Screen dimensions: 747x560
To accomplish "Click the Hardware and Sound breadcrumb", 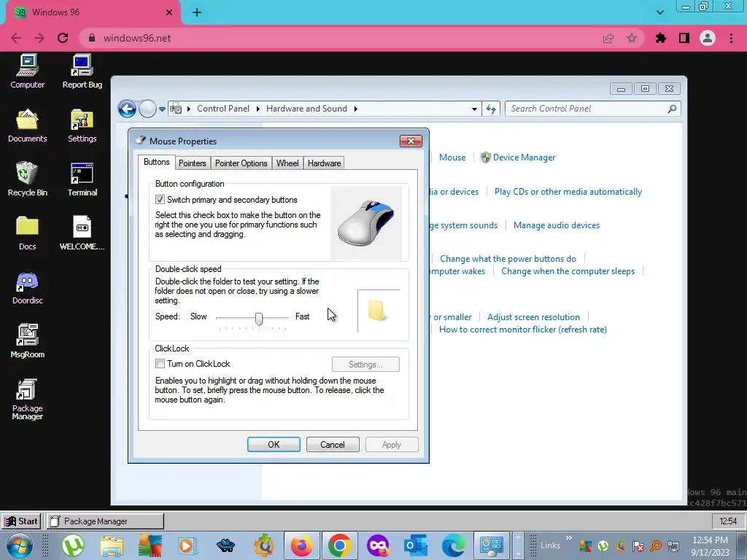I will tap(306, 109).
